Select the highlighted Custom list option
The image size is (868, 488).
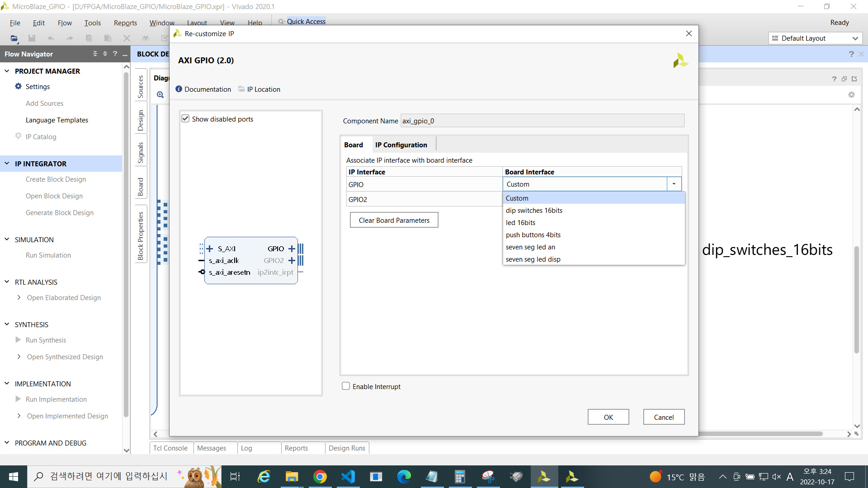594,198
